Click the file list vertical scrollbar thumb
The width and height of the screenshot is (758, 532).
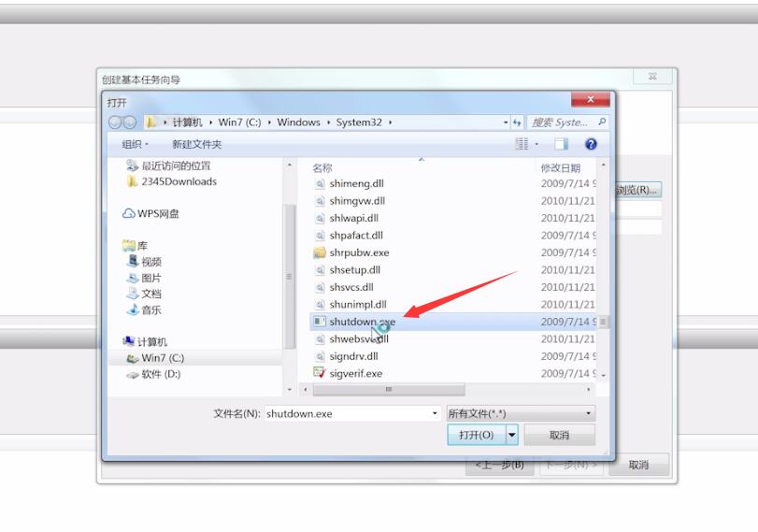point(603,321)
